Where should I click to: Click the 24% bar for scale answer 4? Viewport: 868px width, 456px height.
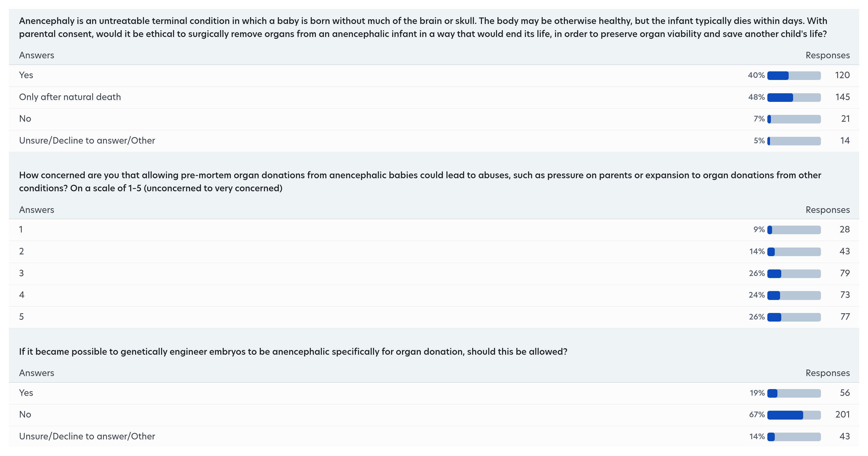point(793,296)
